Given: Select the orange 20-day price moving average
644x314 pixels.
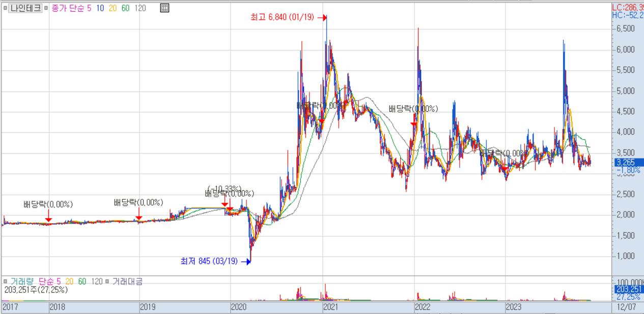Looking at the screenshot, I should click(x=112, y=8).
